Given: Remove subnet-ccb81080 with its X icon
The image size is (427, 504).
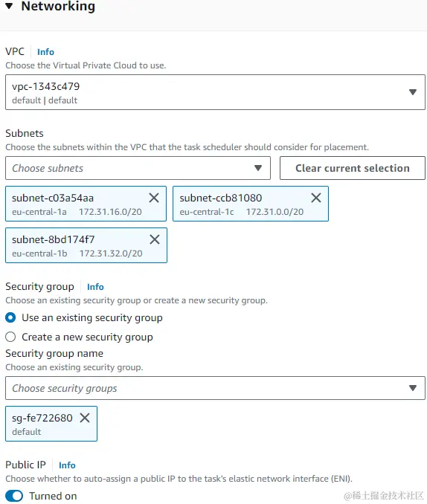Looking at the screenshot, I should tap(316, 198).
